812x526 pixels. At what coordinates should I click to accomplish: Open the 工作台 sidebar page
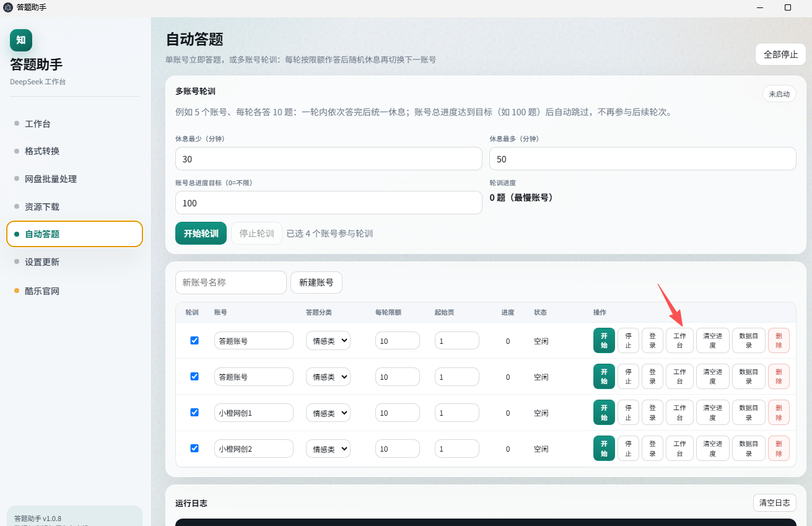click(74, 124)
